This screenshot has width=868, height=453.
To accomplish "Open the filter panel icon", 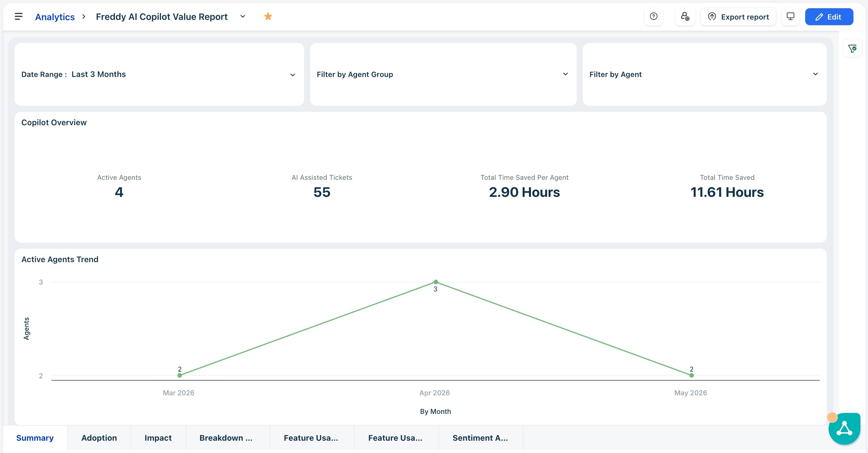I will click(x=852, y=49).
